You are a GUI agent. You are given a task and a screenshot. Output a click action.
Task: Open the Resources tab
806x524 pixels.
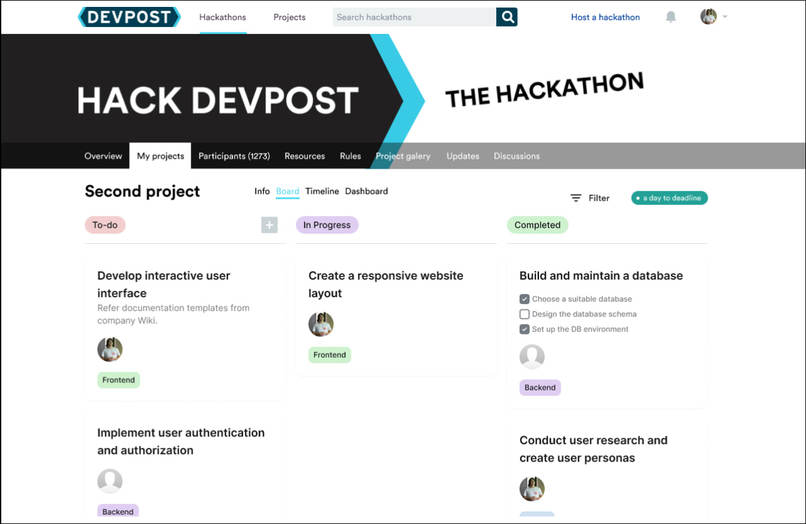click(x=305, y=156)
